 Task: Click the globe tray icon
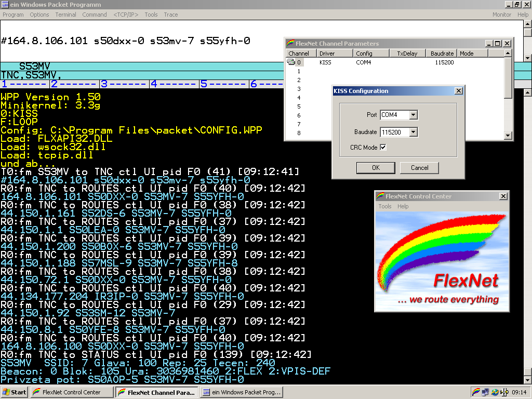tap(495, 392)
